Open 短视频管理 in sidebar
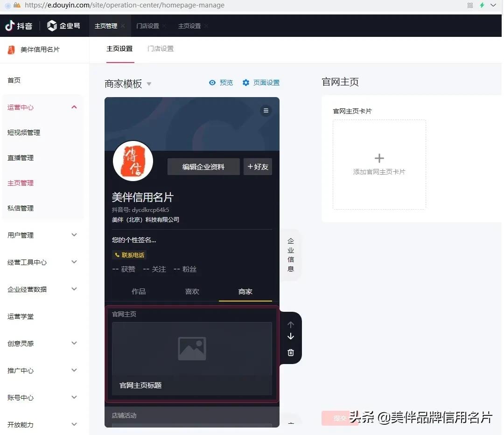This screenshot has width=504, height=435. pos(24,133)
